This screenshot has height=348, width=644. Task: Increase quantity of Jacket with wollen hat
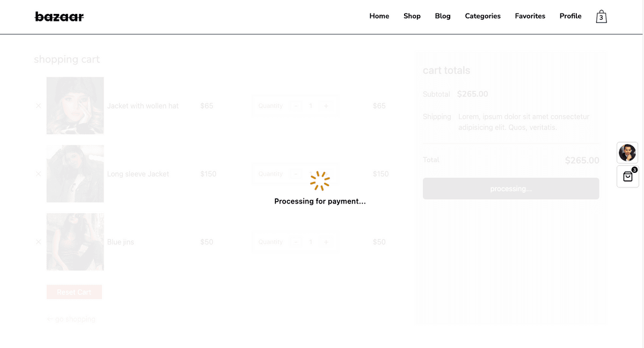tap(326, 106)
